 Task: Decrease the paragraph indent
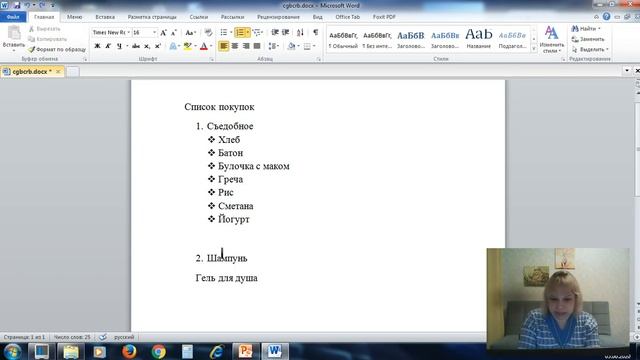(275, 32)
